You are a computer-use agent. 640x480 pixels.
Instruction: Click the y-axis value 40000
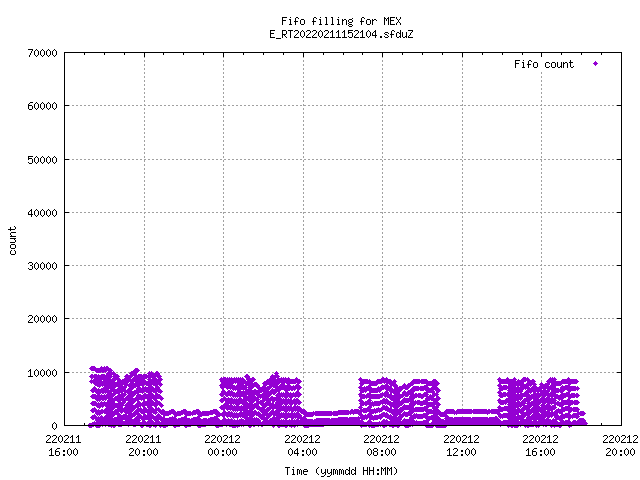(42, 213)
